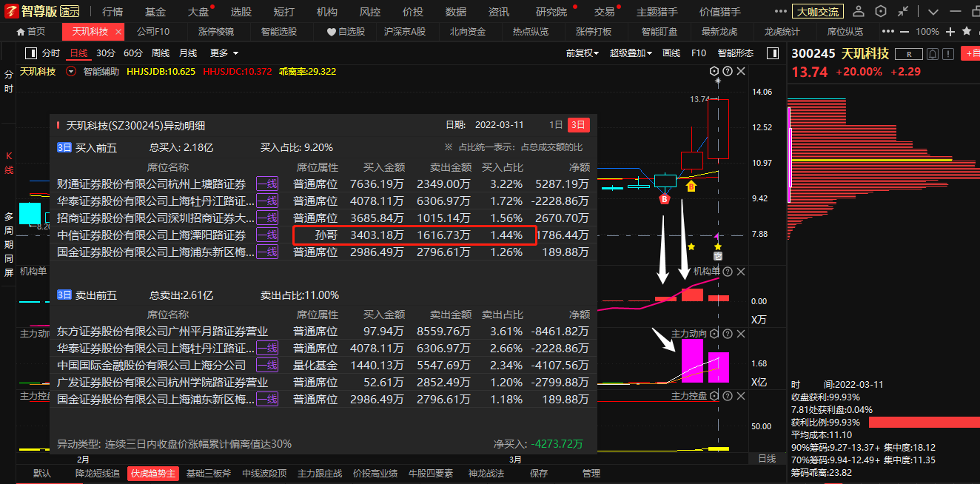
Task: Open help for 主力控盘 indicator
Action: tap(728, 396)
